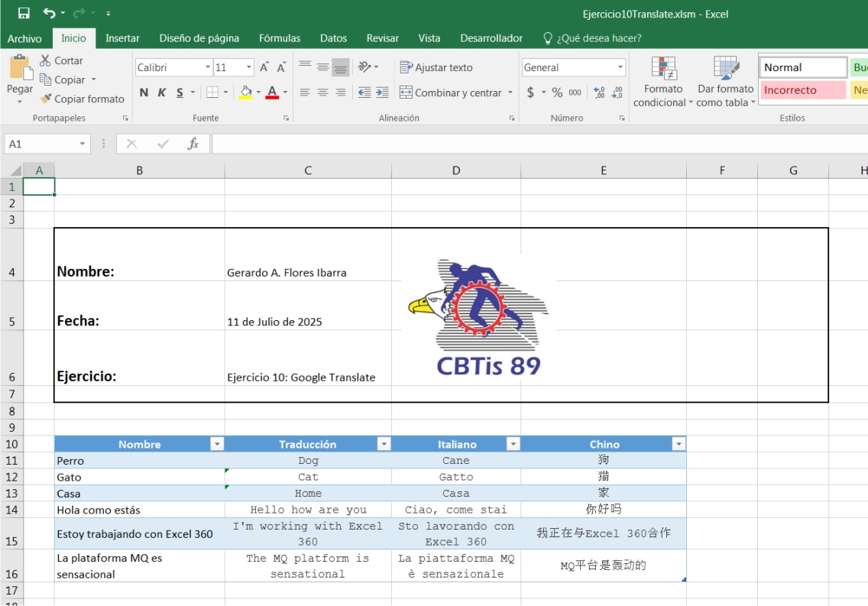
Task: Open the General number format dropdown
Action: click(620, 67)
